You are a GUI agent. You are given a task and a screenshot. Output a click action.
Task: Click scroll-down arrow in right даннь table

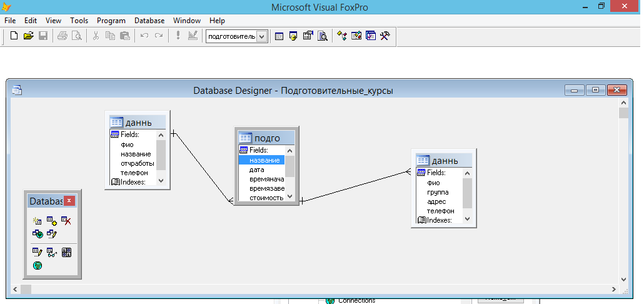468,218
